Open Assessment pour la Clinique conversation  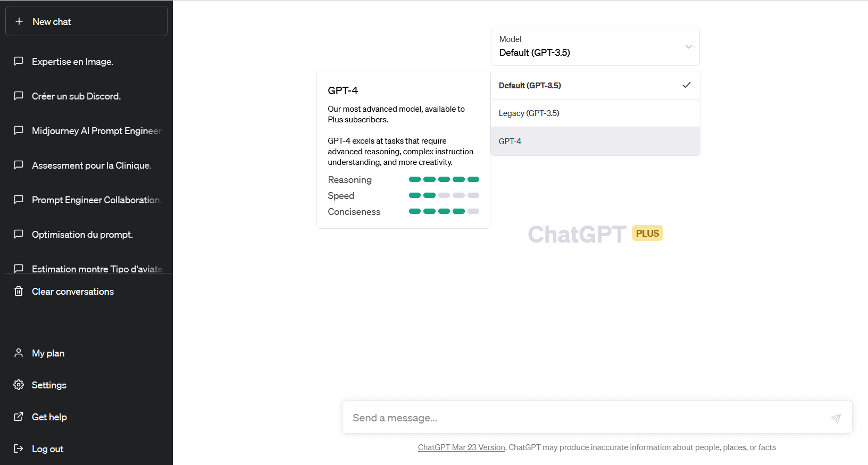(86, 165)
